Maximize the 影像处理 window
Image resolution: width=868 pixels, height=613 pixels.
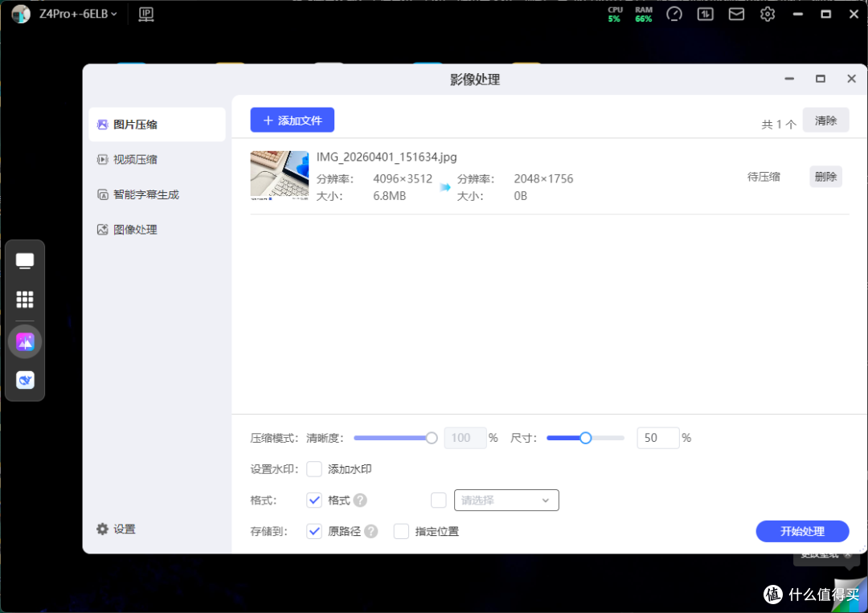pos(821,79)
